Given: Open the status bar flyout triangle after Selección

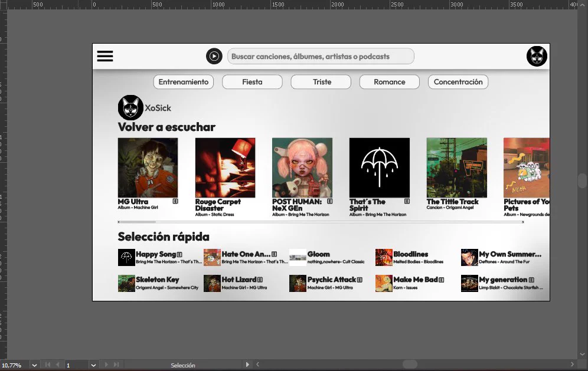Looking at the screenshot, I should click(247, 365).
